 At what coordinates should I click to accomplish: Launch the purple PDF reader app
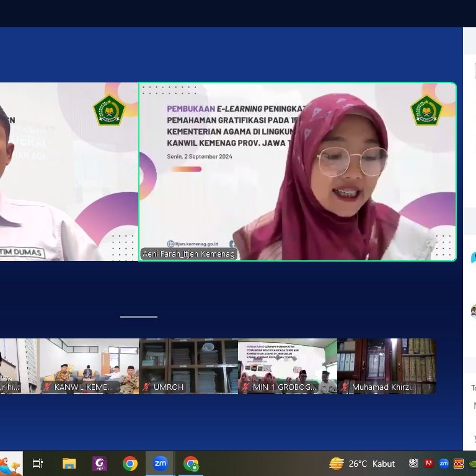[100, 464]
